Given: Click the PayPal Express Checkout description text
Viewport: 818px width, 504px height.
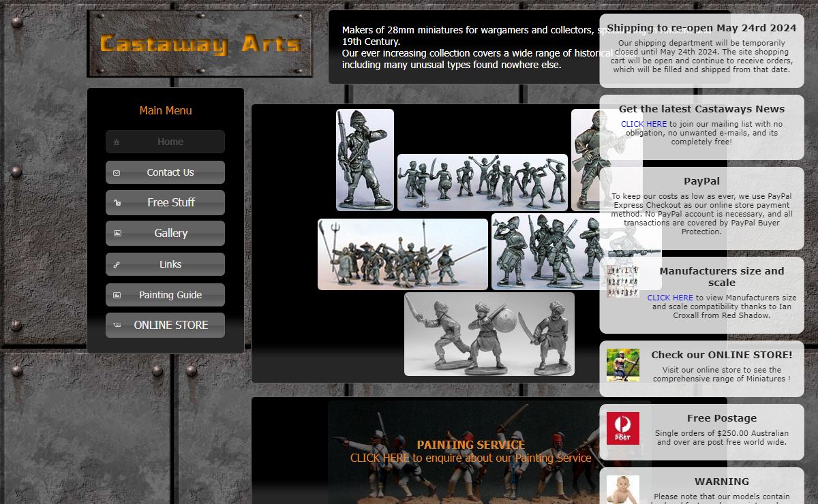Looking at the screenshot, I should [x=701, y=214].
